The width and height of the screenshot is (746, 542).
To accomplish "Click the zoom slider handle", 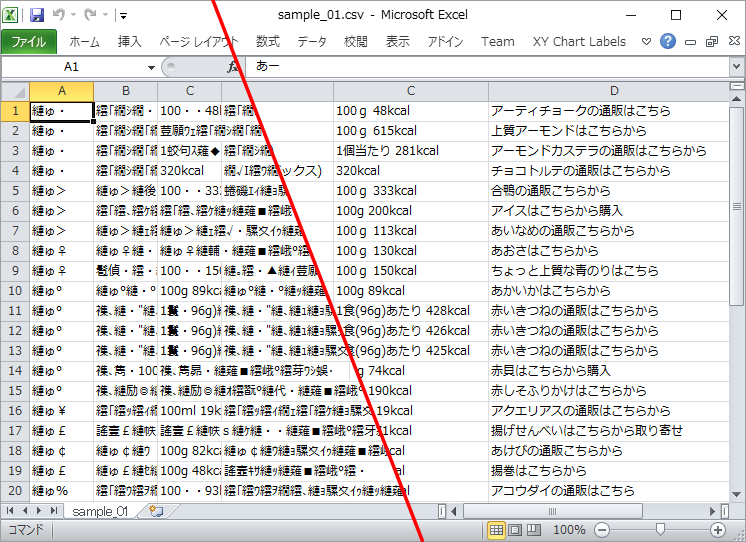I will click(660, 529).
